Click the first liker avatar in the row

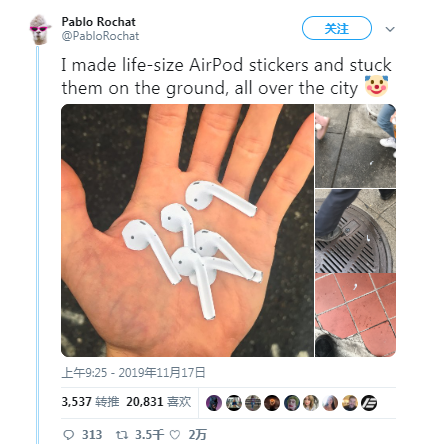coord(214,403)
